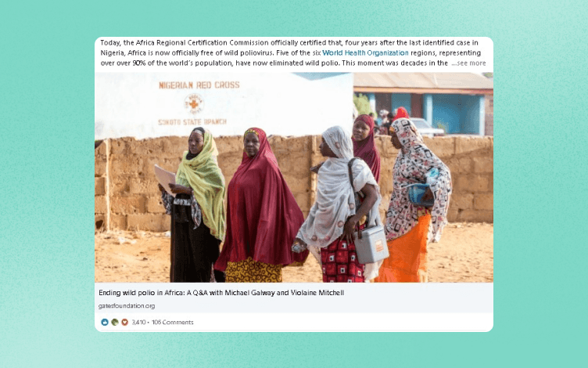The width and height of the screenshot is (588, 368).
Task: Click the grey vaccine cooler box in photo
Action: click(x=371, y=244)
